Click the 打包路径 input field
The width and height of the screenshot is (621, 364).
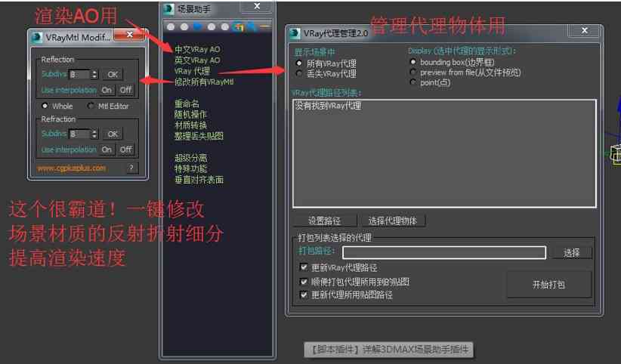[444, 252]
